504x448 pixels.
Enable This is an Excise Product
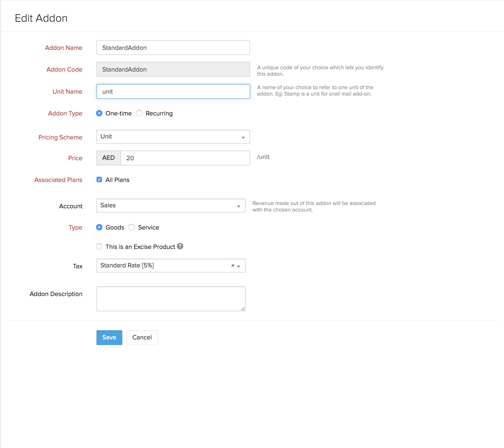coord(99,246)
